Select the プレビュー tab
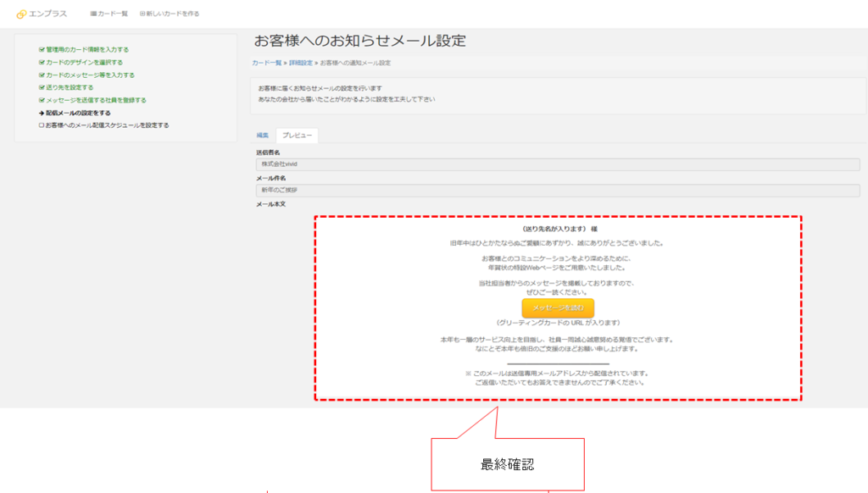868x493 pixels. point(297,136)
